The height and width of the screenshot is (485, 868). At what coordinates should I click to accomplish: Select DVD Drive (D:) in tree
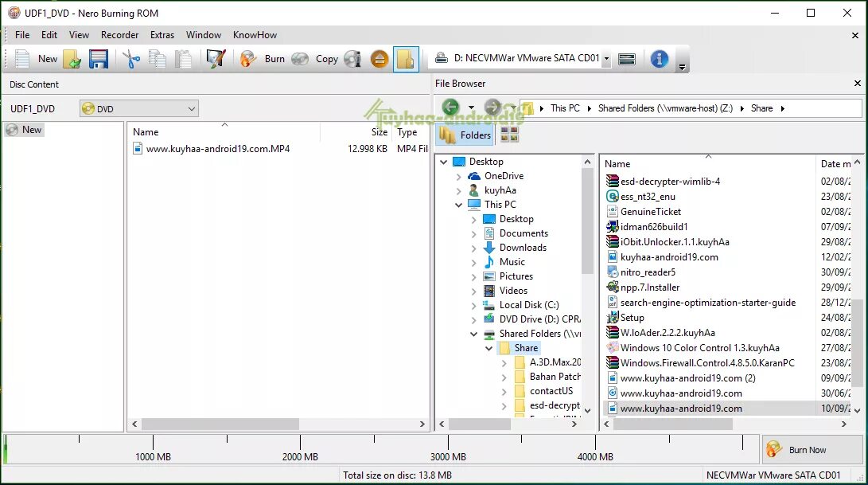tap(539, 320)
